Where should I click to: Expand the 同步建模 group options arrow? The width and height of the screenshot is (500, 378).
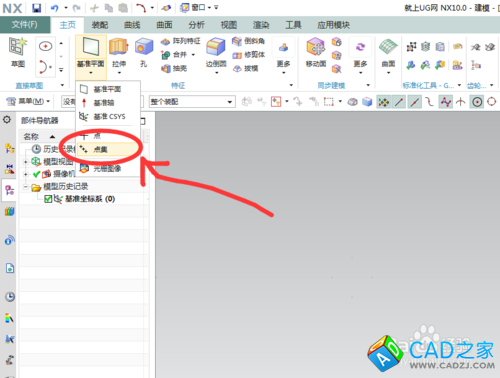pos(368,85)
